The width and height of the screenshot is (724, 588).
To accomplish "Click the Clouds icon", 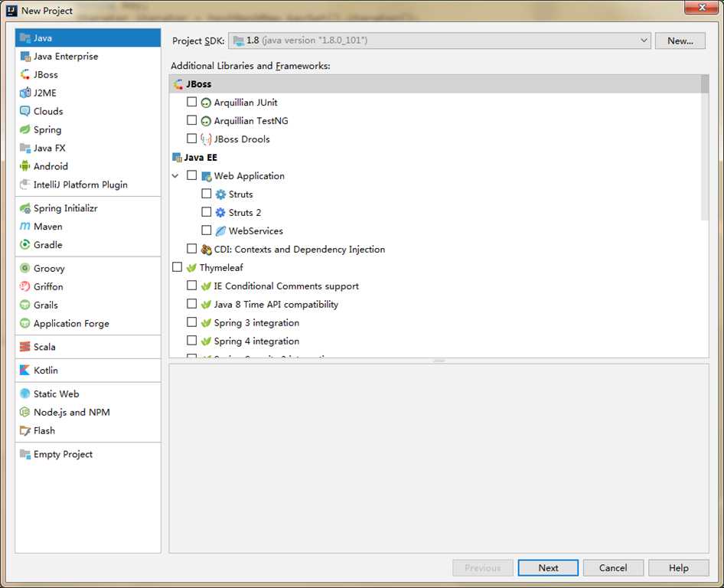I will tap(25, 111).
